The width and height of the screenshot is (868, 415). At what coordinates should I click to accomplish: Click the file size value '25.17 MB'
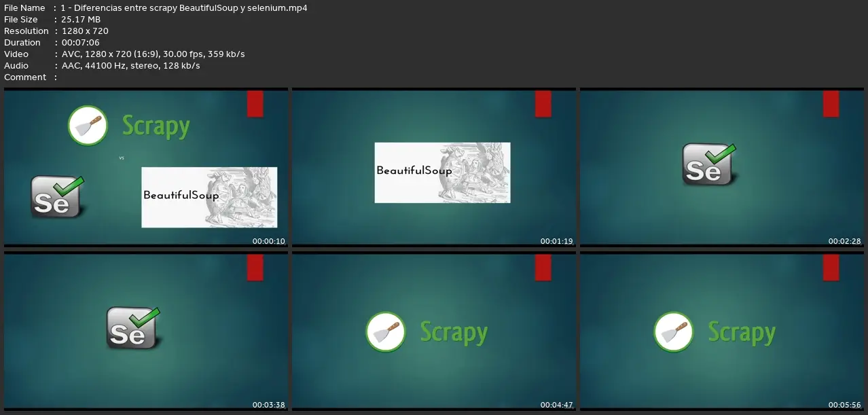click(x=81, y=20)
